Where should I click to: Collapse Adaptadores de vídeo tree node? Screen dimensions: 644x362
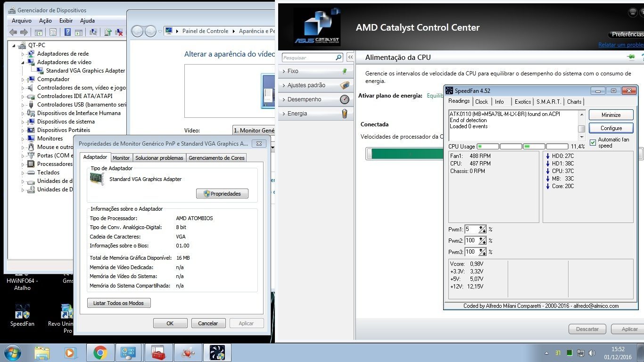pos(22,62)
